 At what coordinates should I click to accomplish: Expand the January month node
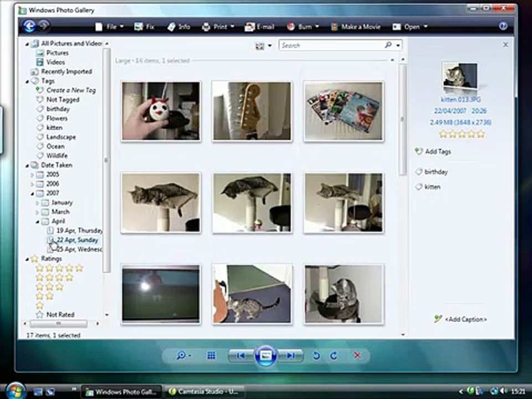pos(37,203)
